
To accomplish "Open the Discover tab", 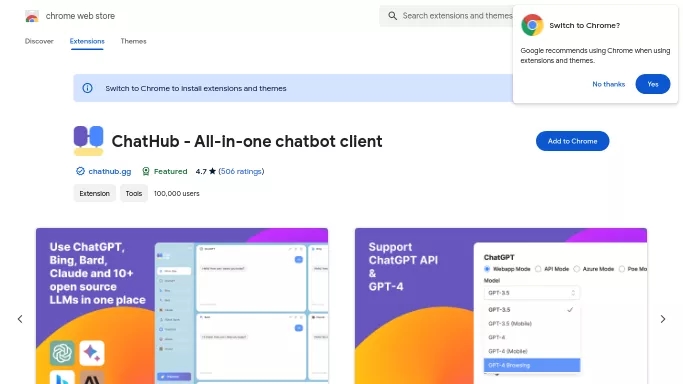I will 39,41.
